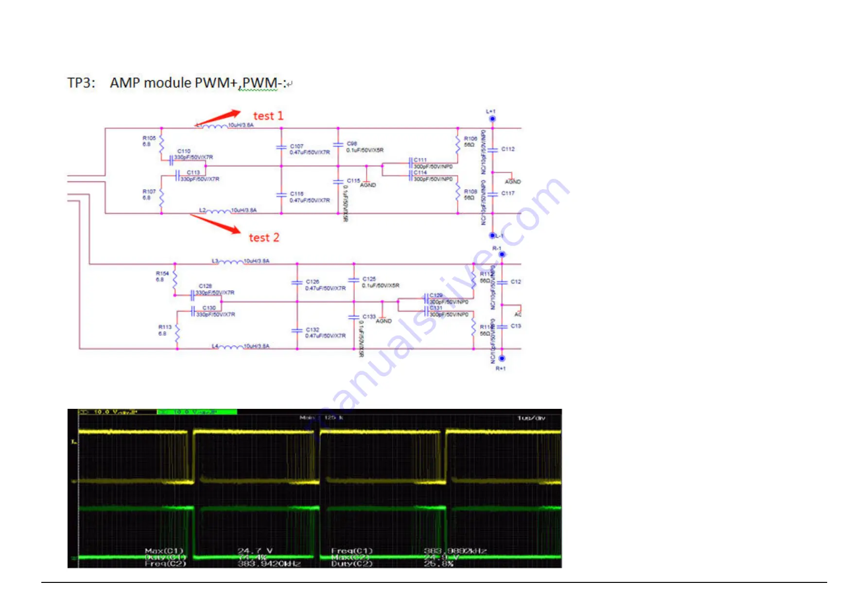The height and width of the screenshot is (614, 868).
Task: Click the C110 capacitor label
Action: click(184, 151)
